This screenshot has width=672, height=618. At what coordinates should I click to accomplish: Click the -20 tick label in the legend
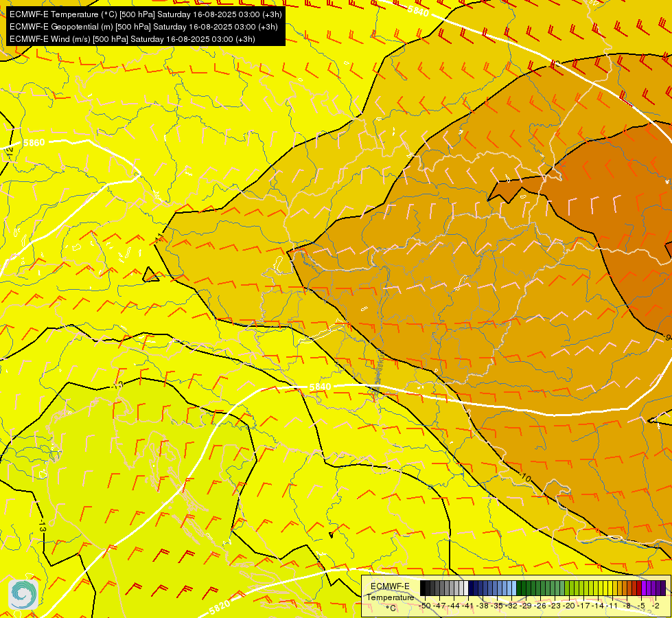coord(569,606)
